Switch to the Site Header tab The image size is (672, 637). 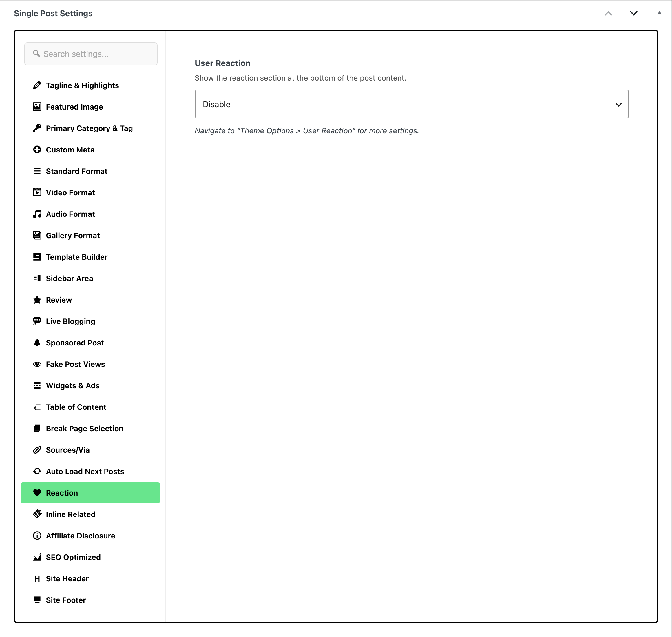click(90, 578)
